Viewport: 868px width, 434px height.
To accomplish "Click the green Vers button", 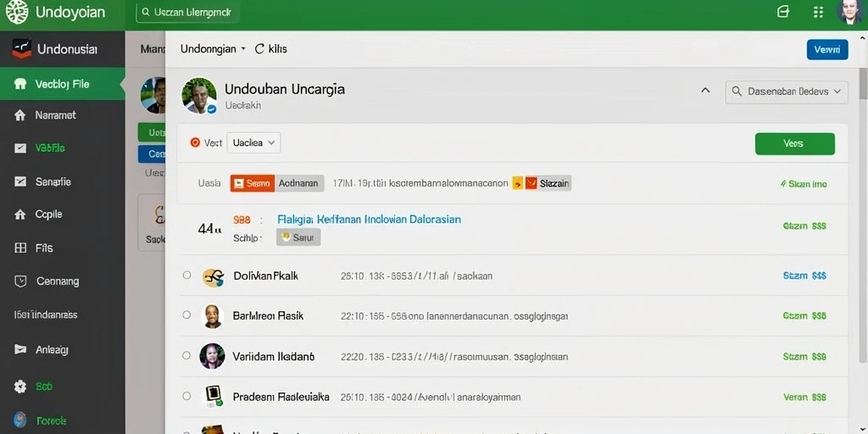I will point(795,143).
